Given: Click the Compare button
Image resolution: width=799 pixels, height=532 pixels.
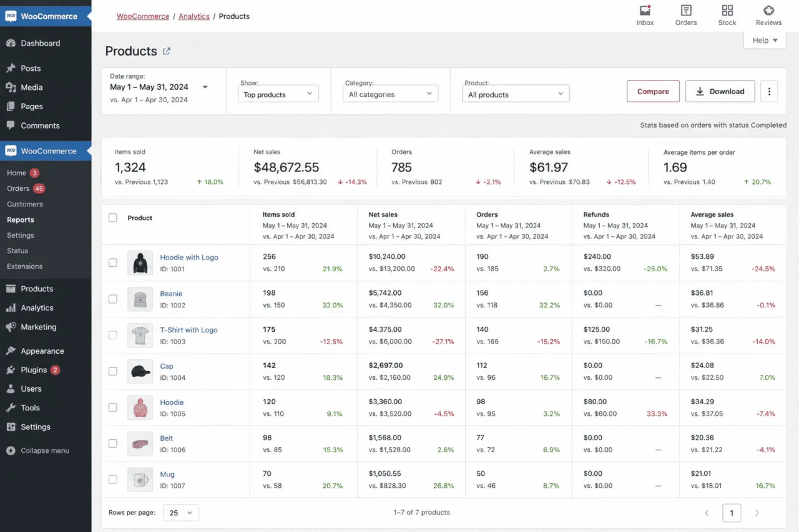Looking at the screenshot, I should click(653, 91).
